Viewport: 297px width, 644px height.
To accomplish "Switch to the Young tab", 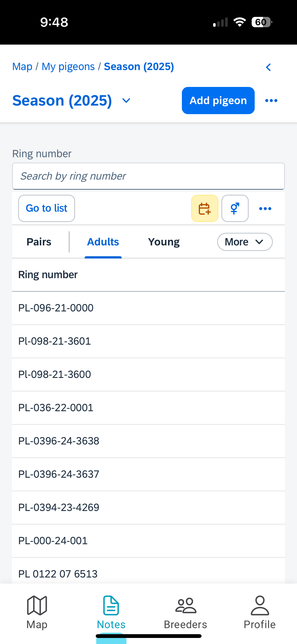I will [164, 242].
